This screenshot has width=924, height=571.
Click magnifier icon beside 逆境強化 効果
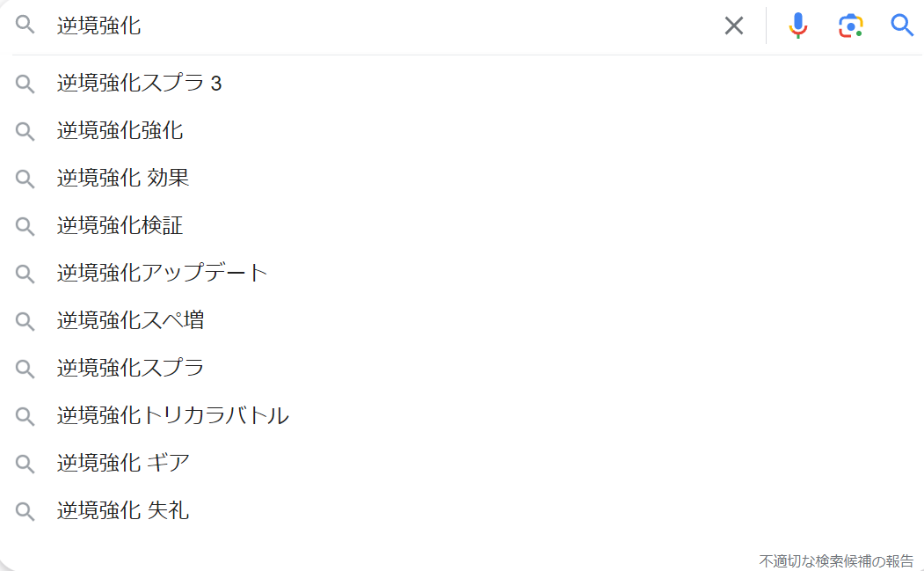click(x=25, y=179)
